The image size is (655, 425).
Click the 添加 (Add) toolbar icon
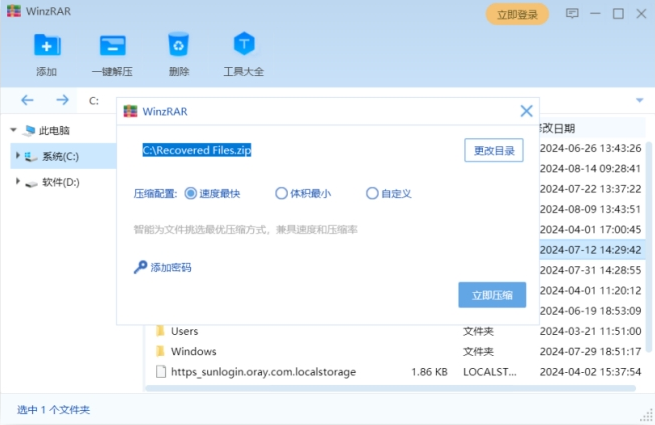pyautogui.click(x=47, y=45)
